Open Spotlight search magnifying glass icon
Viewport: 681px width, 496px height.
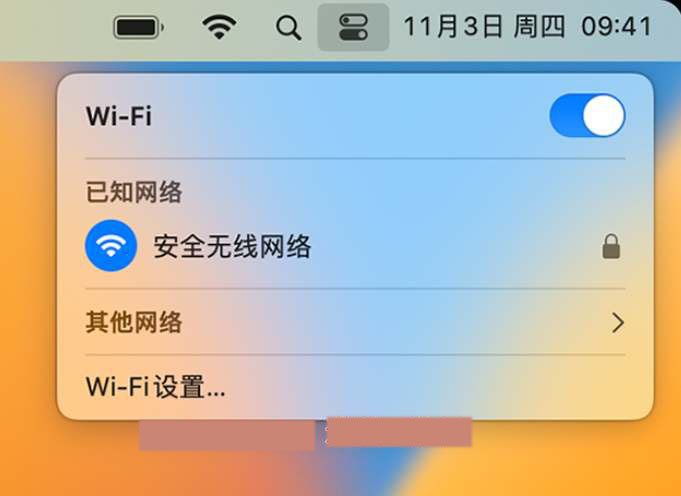coord(289,28)
